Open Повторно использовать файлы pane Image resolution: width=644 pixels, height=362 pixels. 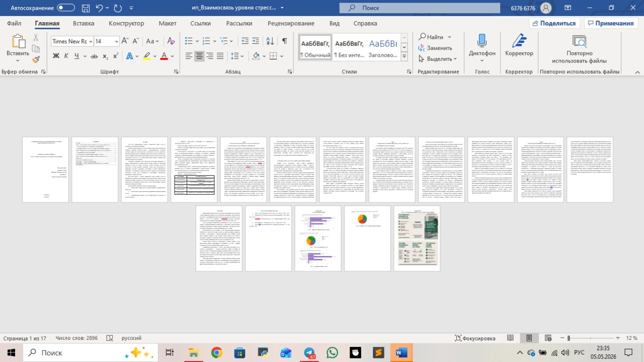[x=579, y=49]
